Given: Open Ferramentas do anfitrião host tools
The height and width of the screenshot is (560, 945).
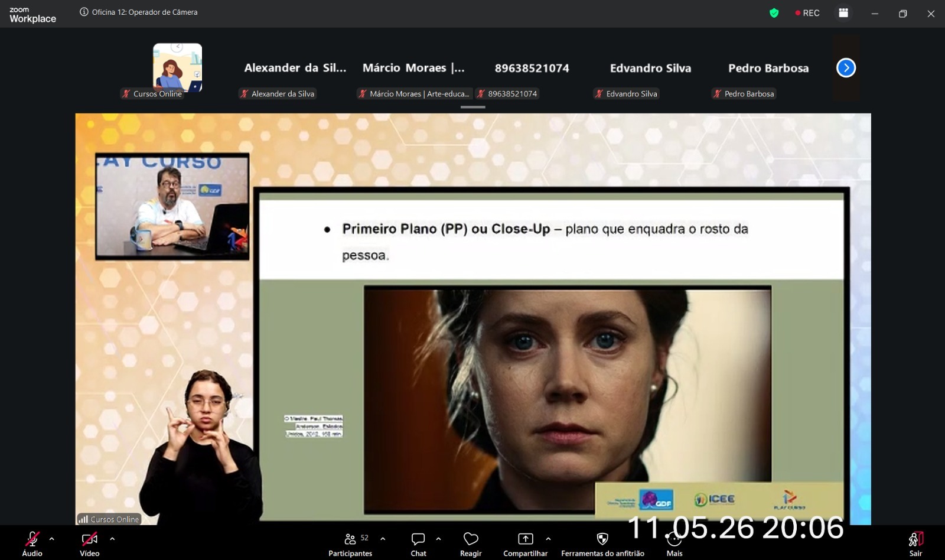Looking at the screenshot, I should 602,543.
